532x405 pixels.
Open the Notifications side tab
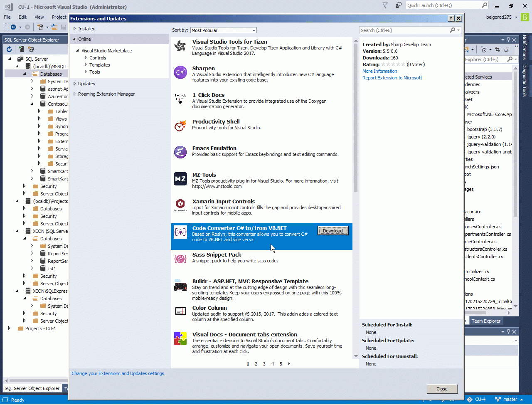525,47
